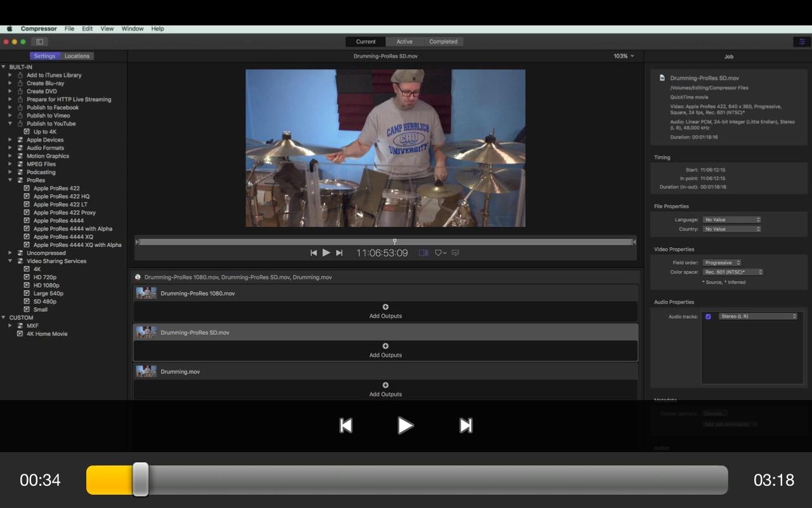Collapse the CUSTOM settings group
The image size is (812, 508).
(3, 317)
